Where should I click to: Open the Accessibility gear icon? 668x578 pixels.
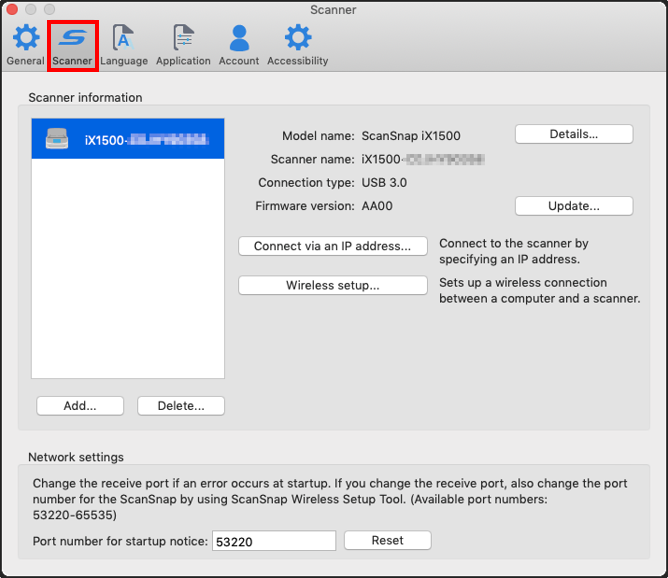tap(298, 37)
